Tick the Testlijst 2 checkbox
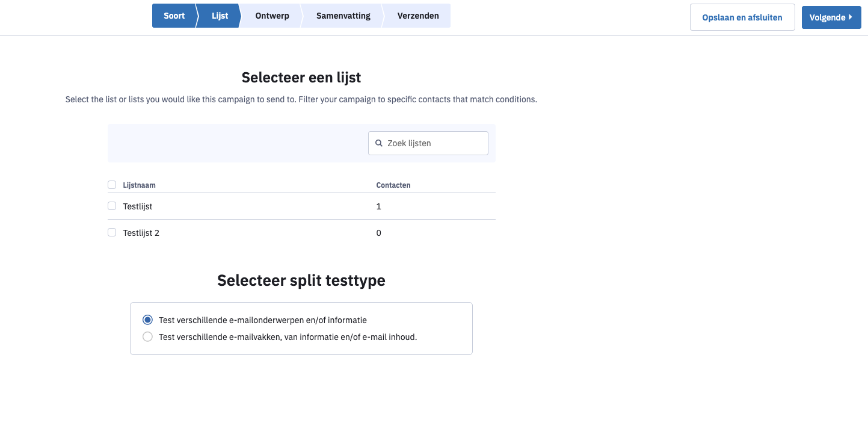Viewport: 868px width, 423px height. [x=112, y=232]
